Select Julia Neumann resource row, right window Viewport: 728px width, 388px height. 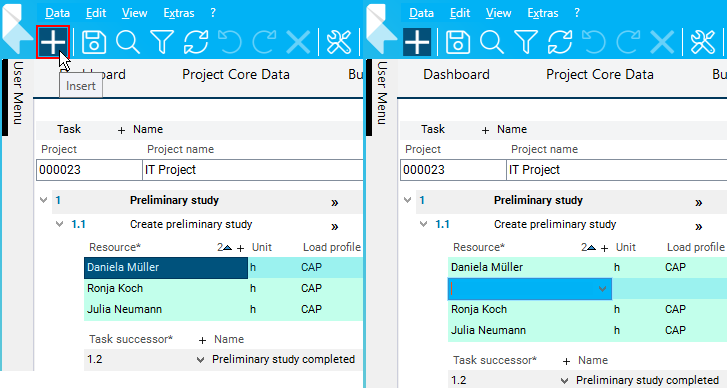(x=587, y=330)
